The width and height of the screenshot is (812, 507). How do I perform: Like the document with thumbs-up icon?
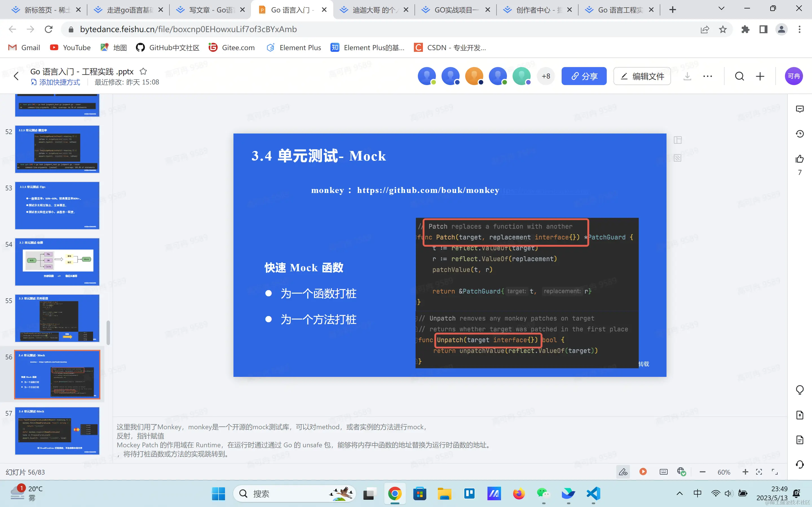(800, 159)
